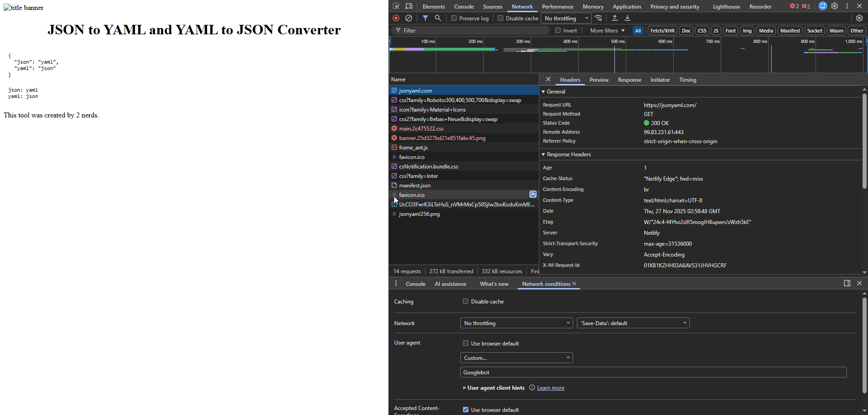
Task: Open Network panel settings gear
Action: [859, 18]
